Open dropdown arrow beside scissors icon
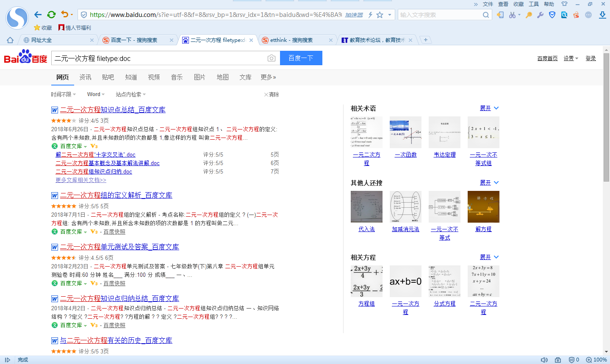 pyautogui.click(x=519, y=15)
